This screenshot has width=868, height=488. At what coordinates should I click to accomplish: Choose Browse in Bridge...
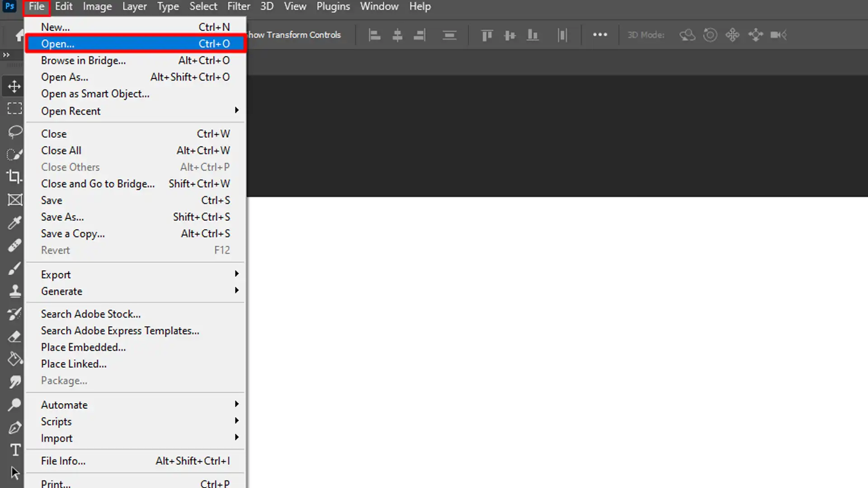point(136,60)
